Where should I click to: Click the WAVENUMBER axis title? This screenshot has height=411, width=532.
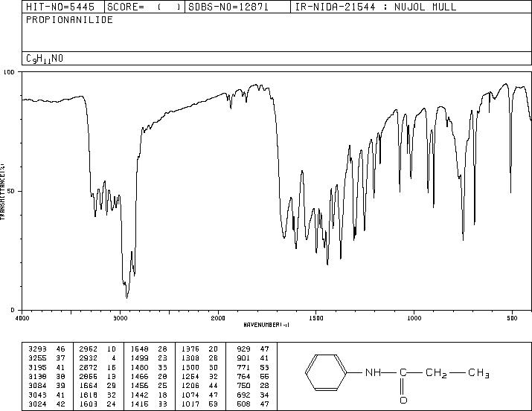pos(266,325)
